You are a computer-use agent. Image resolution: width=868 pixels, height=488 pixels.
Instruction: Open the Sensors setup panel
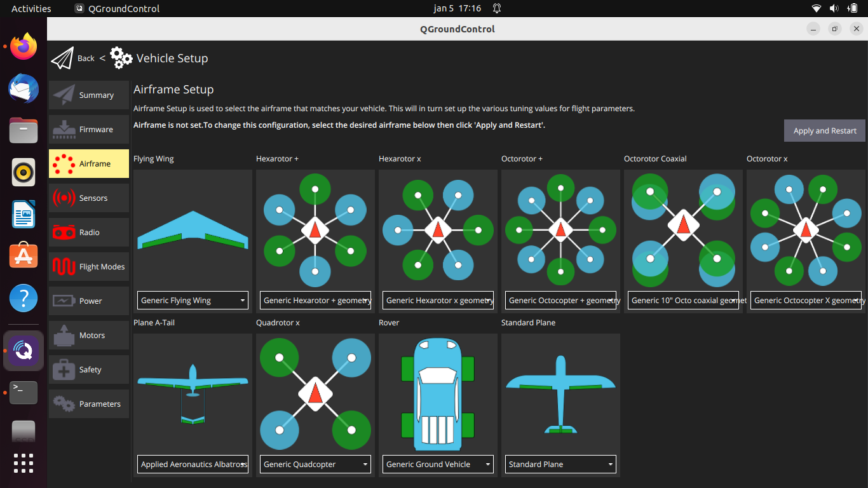click(x=88, y=198)
